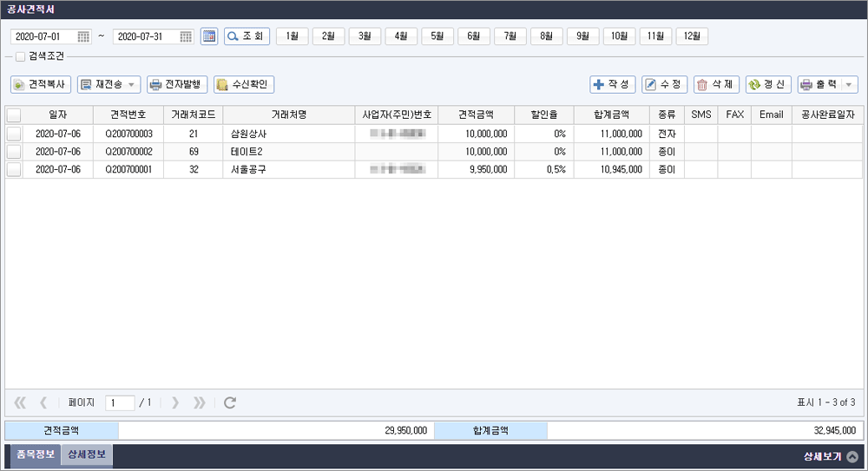This screenshot has width=868, height=471.
Task: Select the 1월 month button
Action: click(x=292, y=36)
